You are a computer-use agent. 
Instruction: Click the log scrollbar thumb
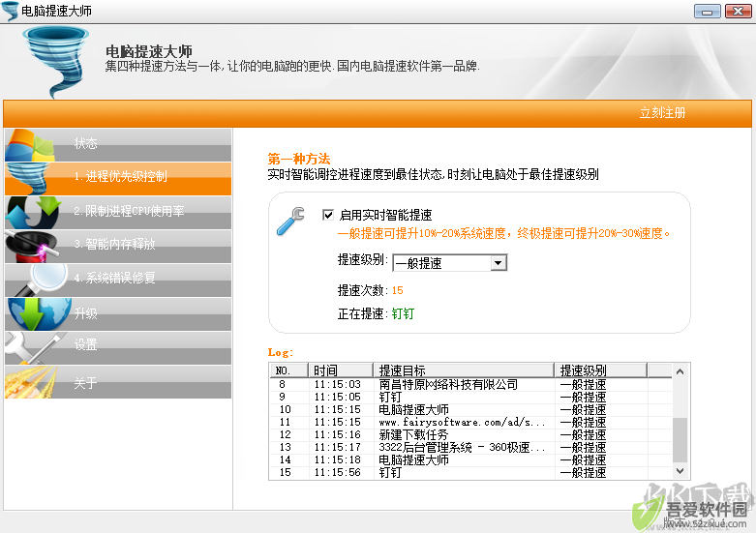[x=680, y=440]
